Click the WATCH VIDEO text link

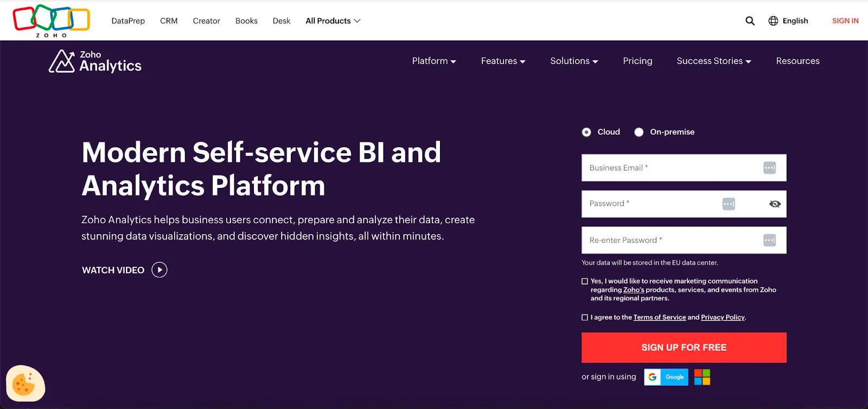click(x=113, y=270)
